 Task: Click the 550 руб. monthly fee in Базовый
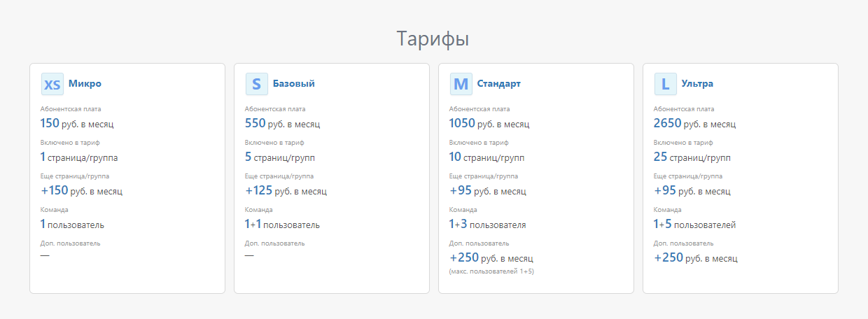click(x=282, y=124)
